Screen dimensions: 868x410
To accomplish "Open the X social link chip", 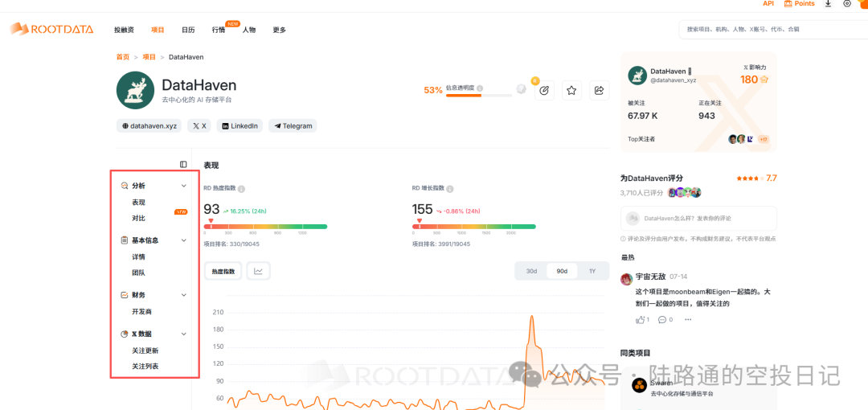I will click(199, 125).
